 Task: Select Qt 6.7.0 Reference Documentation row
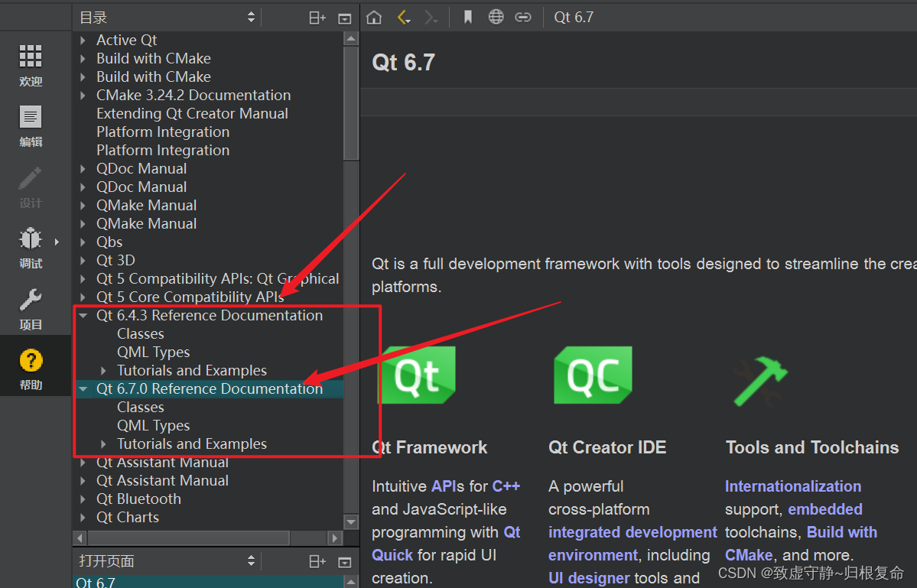click(x=210, y=389)
